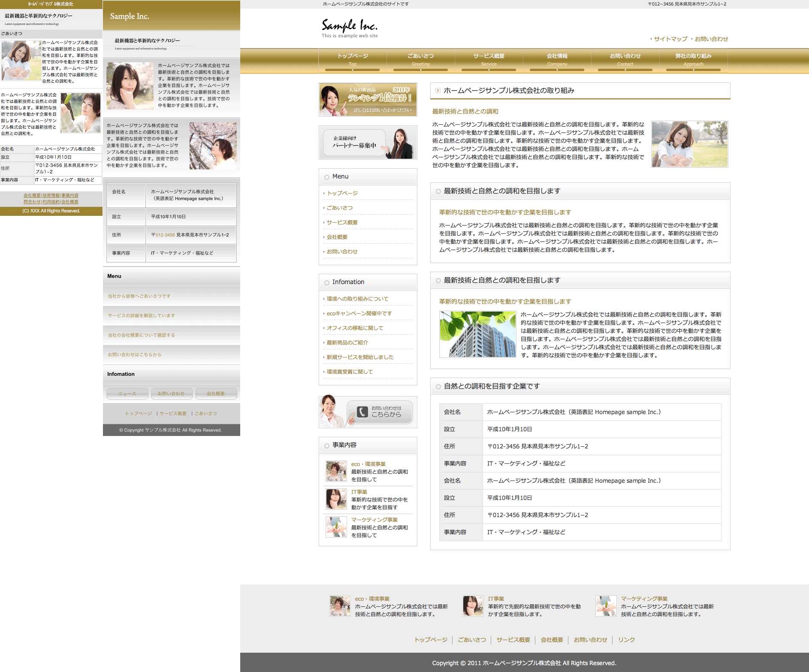
Task: Click the マーケティング事業 thumbnail in the footer
Action: 606,606
